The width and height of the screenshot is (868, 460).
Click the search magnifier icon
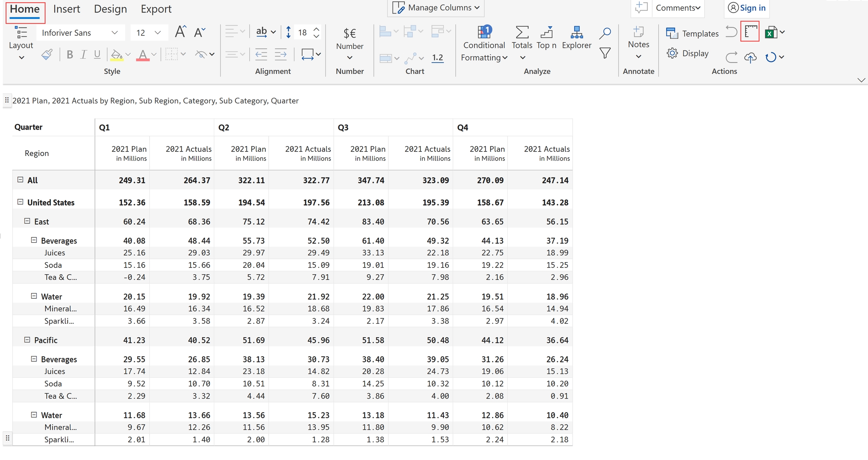point(605,33)
